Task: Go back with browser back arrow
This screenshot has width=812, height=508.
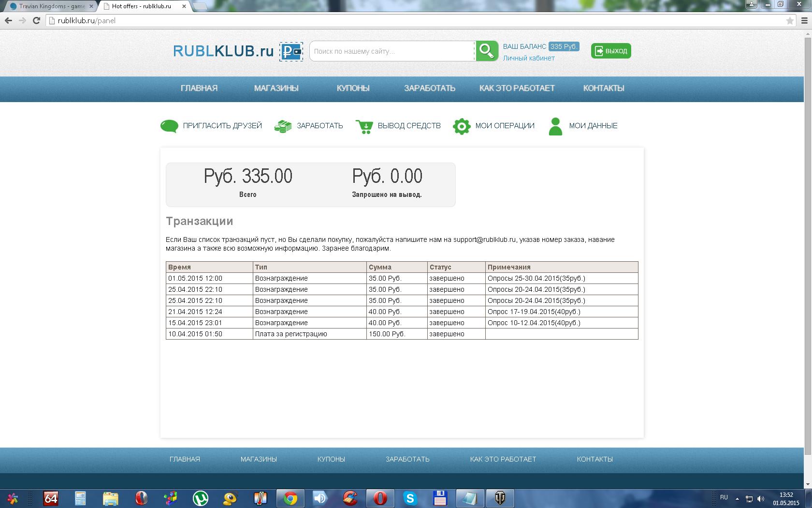Action: (8, 20)
